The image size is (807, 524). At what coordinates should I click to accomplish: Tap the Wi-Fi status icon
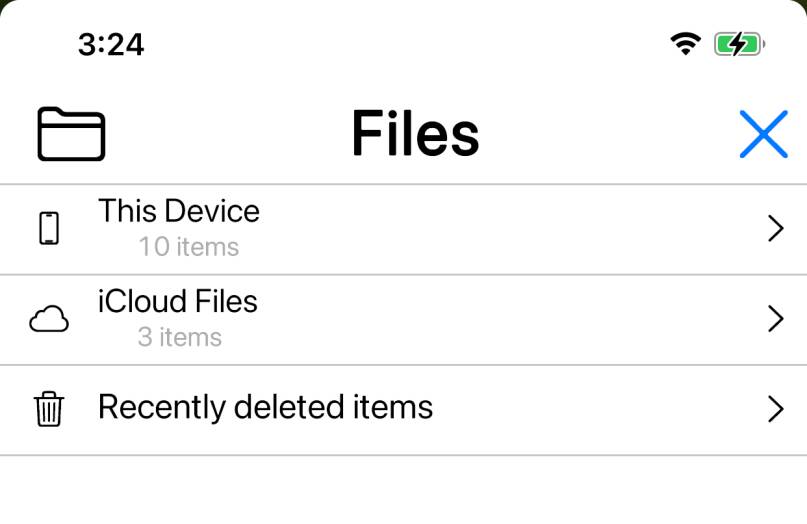(685, 44)
